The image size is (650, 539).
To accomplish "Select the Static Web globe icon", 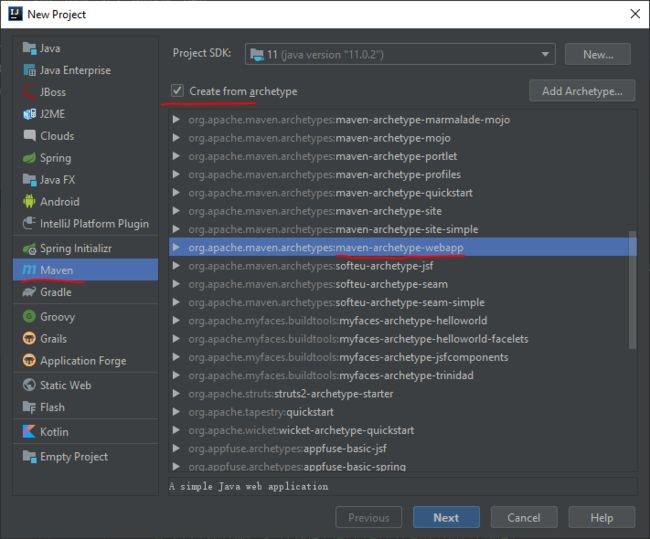I will [29, 385].
